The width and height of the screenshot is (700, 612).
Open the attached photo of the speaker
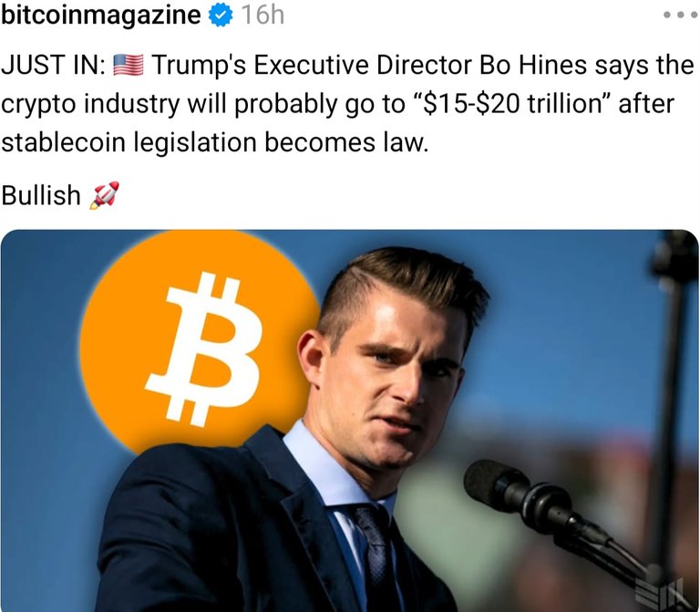point(350,420)
